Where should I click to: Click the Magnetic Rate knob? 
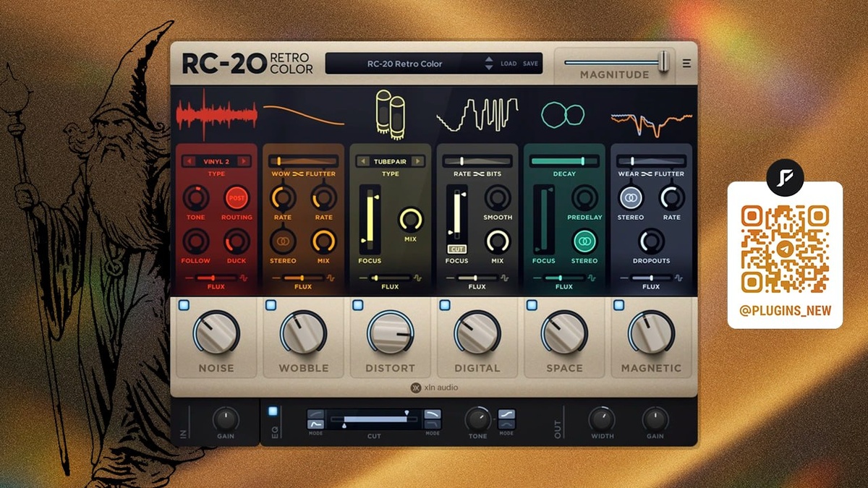[x=672, y=197]
